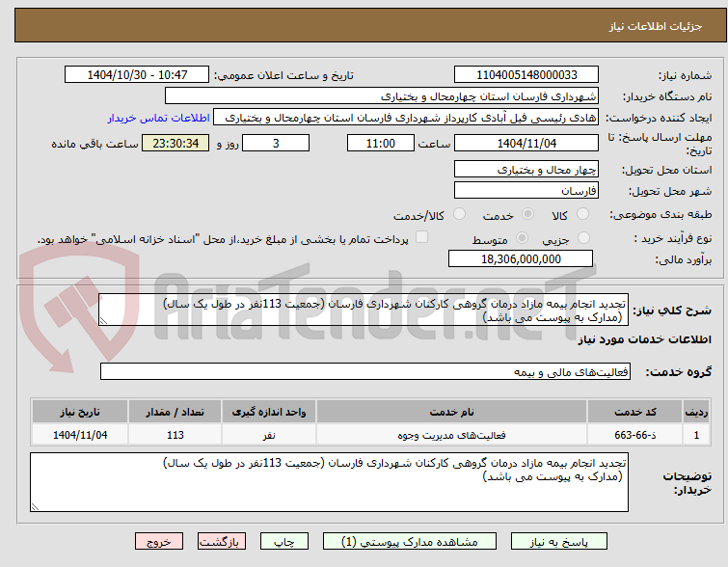Select the کالا/خدمت radio button
This screenshot has width=728, height=567.
[459, 214]
